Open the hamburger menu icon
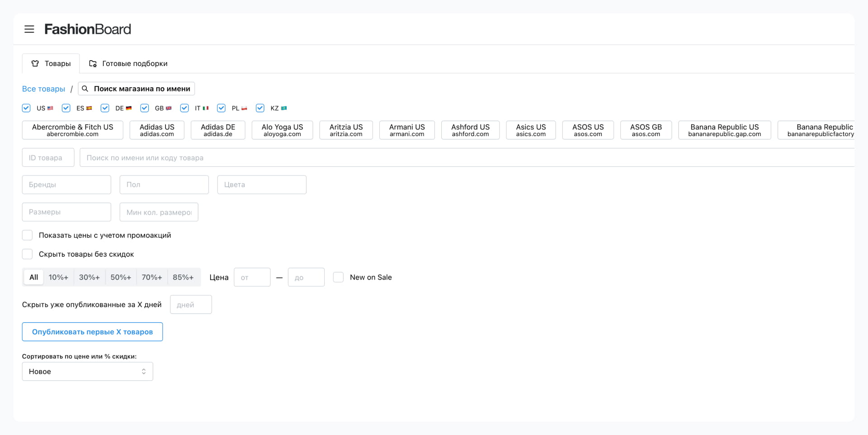Viewport: 868px width, 435px height. point(29,29)
